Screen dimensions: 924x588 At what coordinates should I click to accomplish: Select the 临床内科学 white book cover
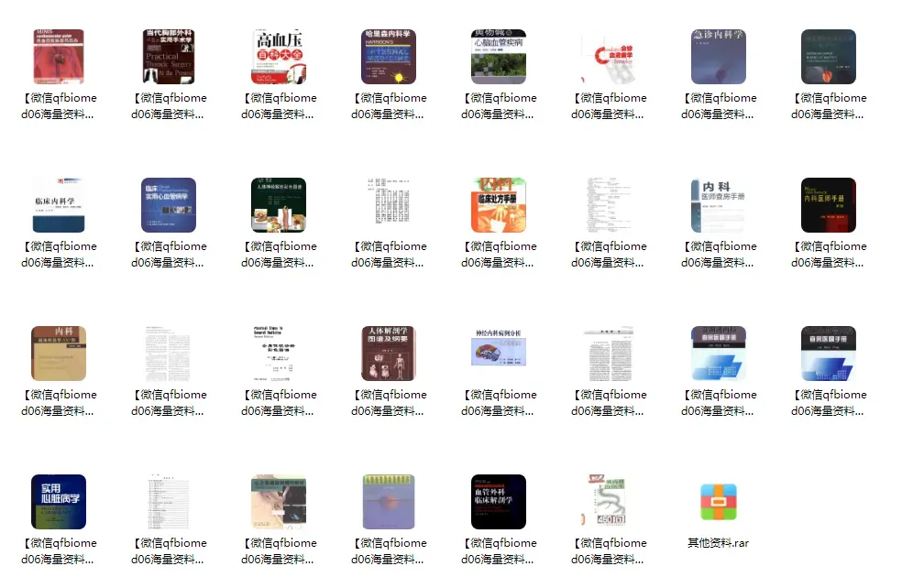click(59, 205)
